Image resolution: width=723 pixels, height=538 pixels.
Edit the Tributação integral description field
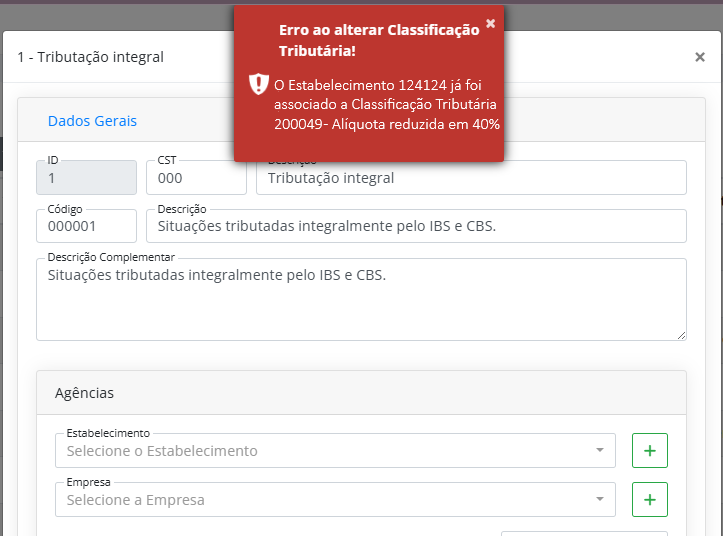point(471,177)
